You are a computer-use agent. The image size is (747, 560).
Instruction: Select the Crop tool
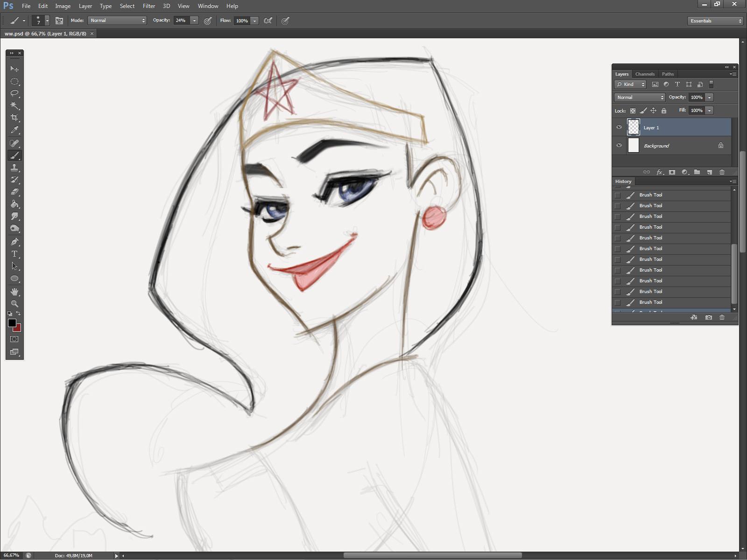point(14,118)
